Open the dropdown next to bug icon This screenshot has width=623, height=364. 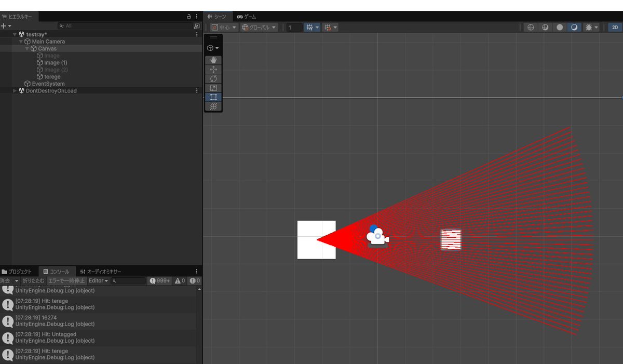[x=597, y=28]
